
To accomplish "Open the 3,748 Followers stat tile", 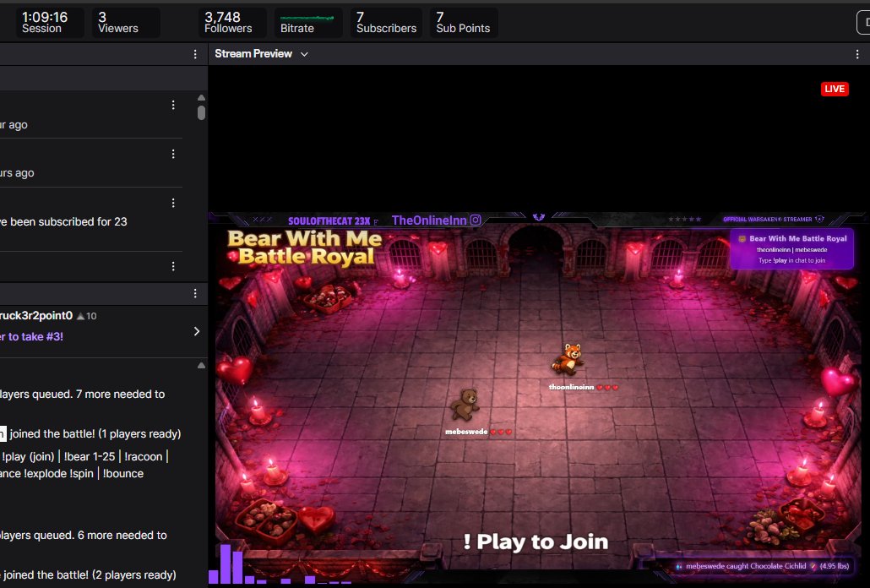I will (232, 23).
